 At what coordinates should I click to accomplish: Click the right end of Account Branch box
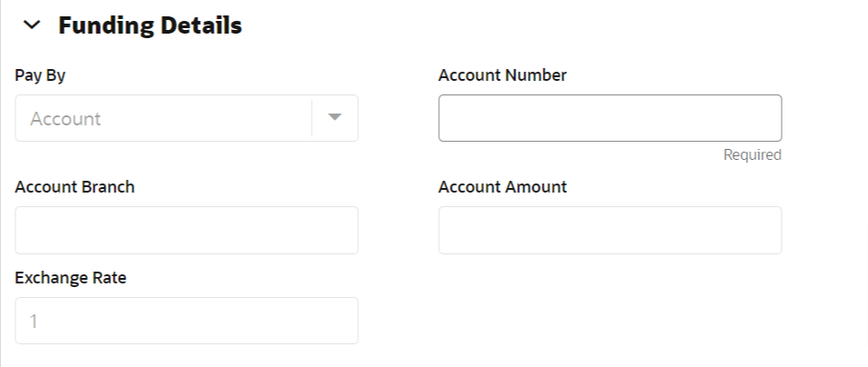pos(347,230)
